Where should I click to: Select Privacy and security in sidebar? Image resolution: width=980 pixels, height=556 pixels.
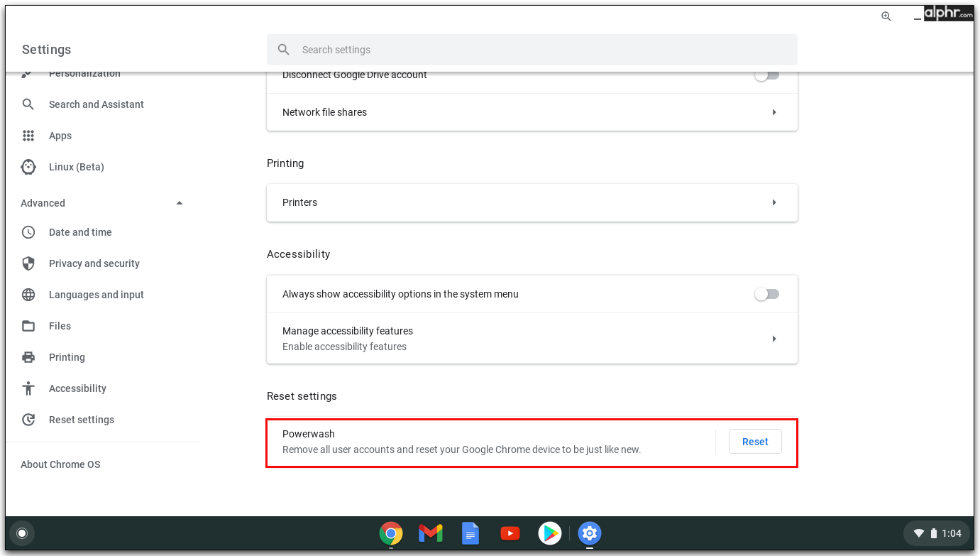click(94, 263)
